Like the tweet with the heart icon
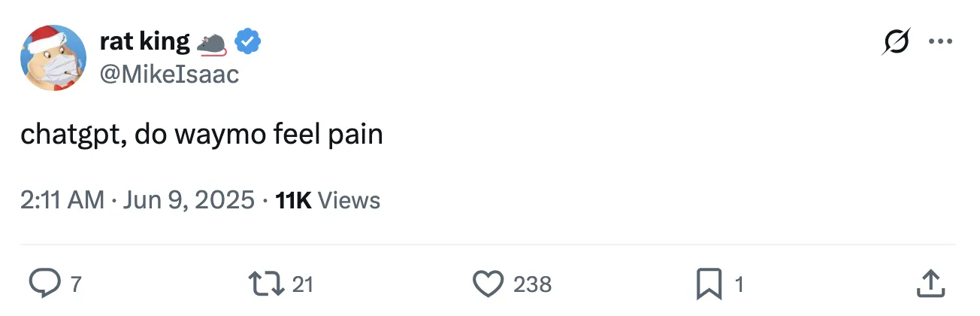The image size is (980, 316). [x=488, y=284]
